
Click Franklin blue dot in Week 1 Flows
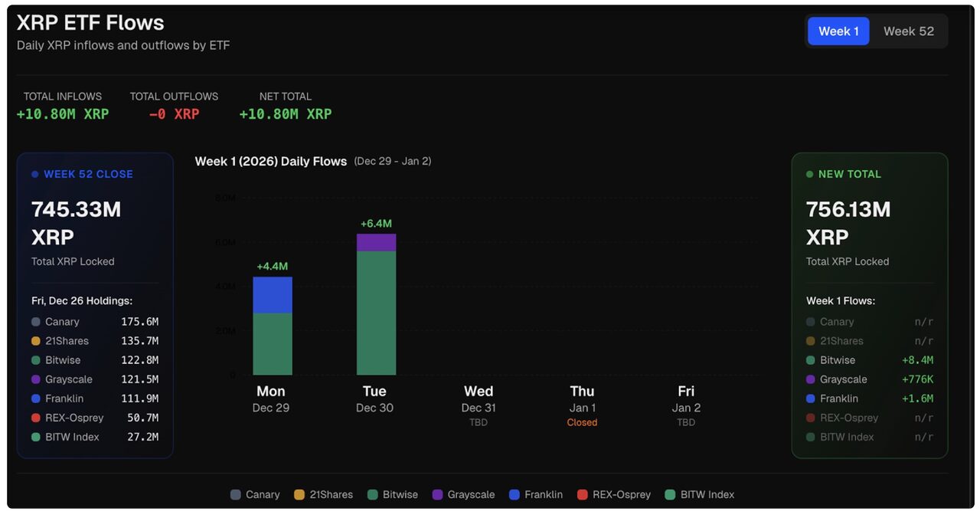811,398
